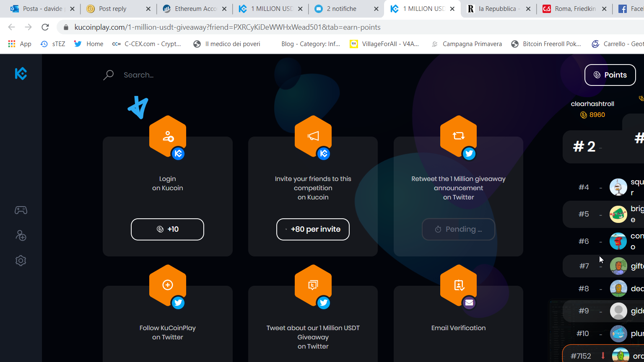644x362 pixels.
Task: Click the #9 leaderboard grey avatar
Action: [618, 311]
